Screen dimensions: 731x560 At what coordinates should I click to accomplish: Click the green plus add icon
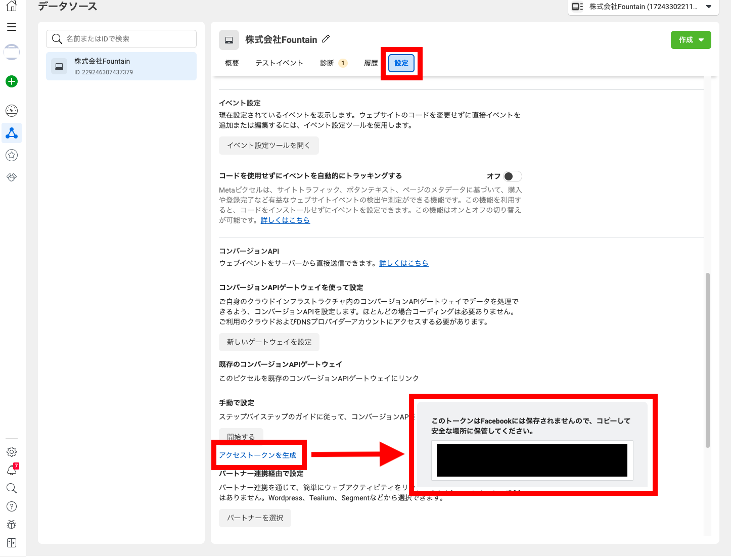coord(12,81)
